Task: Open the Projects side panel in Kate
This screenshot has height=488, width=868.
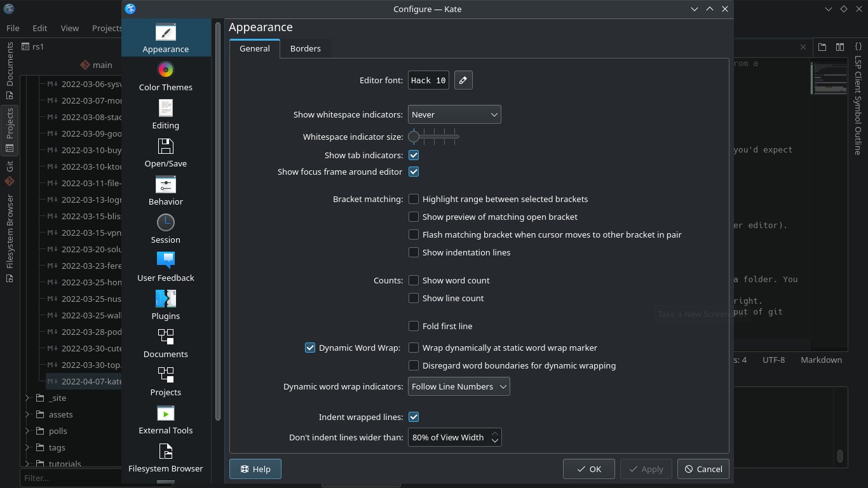Action: click(10, 130)
